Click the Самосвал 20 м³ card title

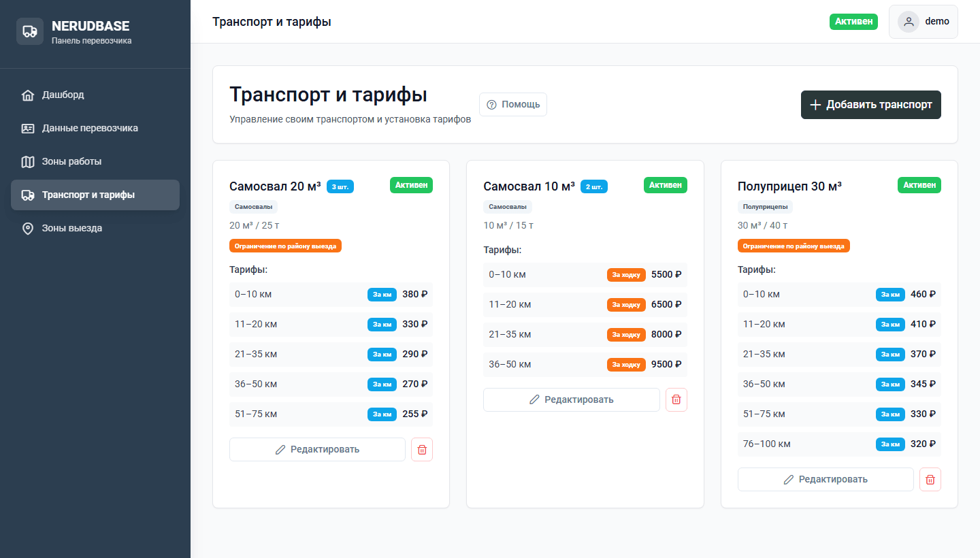[x=275, y=186]
